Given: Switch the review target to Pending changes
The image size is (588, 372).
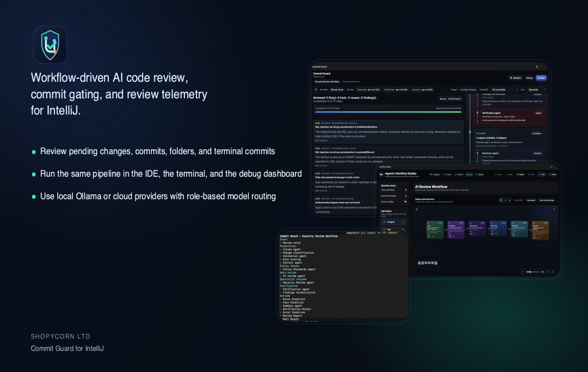Looking at the screenshot, I should (468, 90).
